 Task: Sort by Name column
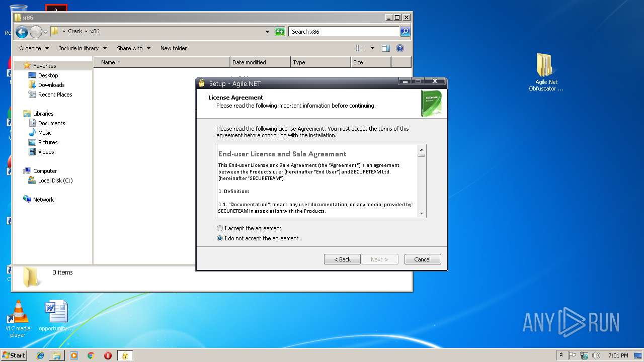click(162, 62)
